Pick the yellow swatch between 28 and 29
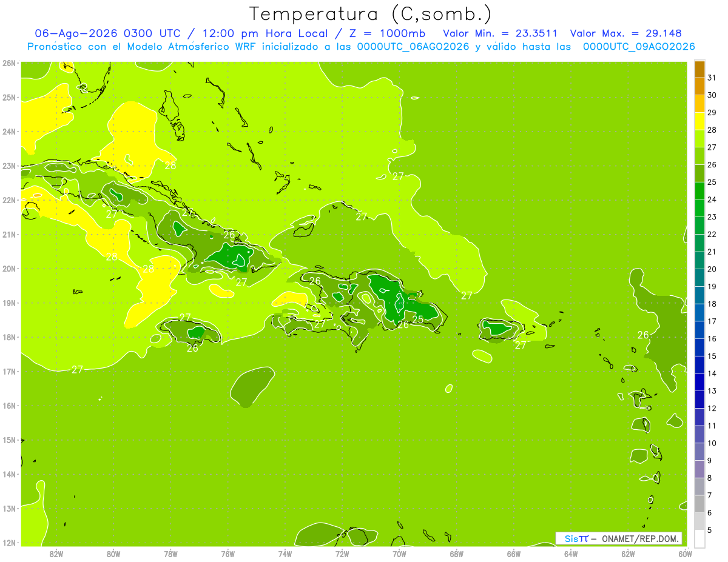This screenshot has height=562, width=728. point(699,121)
